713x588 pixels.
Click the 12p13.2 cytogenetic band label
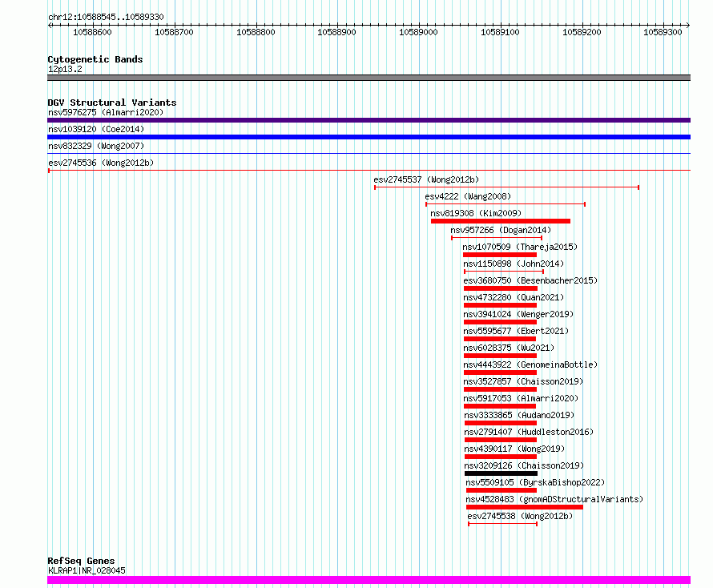tap(65, 69)
